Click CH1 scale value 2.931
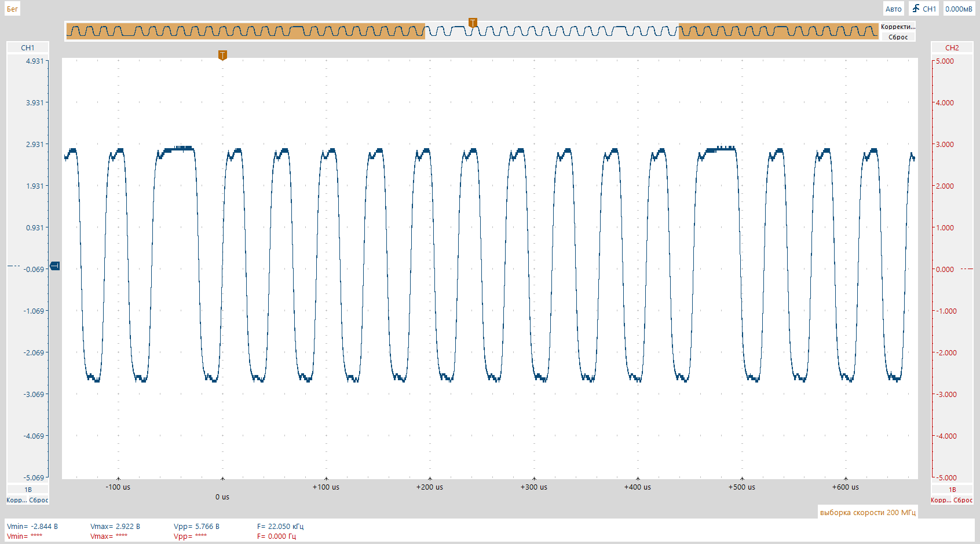The width and height of the screenshot is (980, 544). click(x=35, y=144)
